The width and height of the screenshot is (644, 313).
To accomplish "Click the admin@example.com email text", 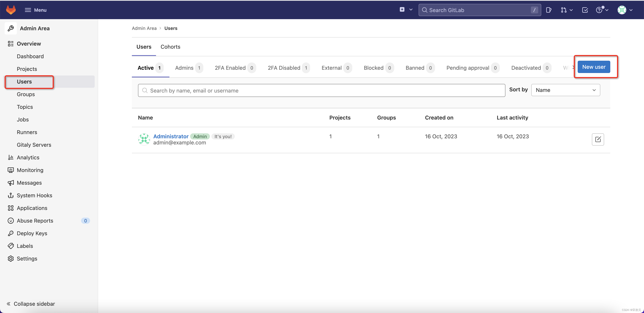I will point(180,143).
